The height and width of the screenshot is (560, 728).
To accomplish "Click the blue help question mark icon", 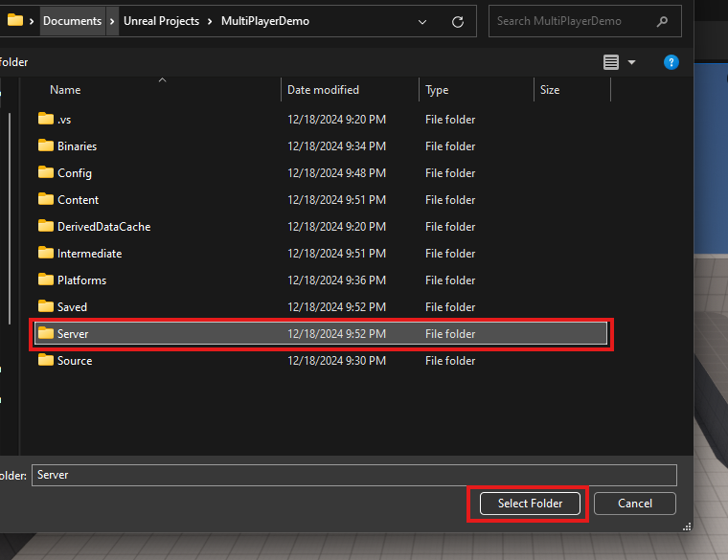I will [671, 62].
